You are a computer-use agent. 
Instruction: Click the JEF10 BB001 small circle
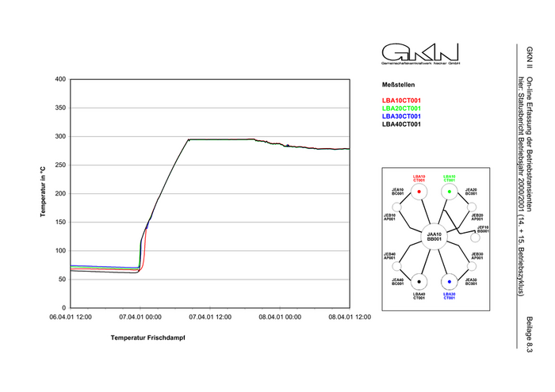pyautogui.click(x=476, y=237)
